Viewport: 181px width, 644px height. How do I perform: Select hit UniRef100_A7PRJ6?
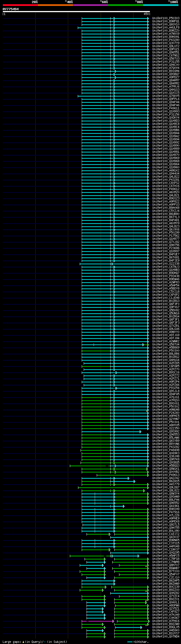tap(166, 86)
